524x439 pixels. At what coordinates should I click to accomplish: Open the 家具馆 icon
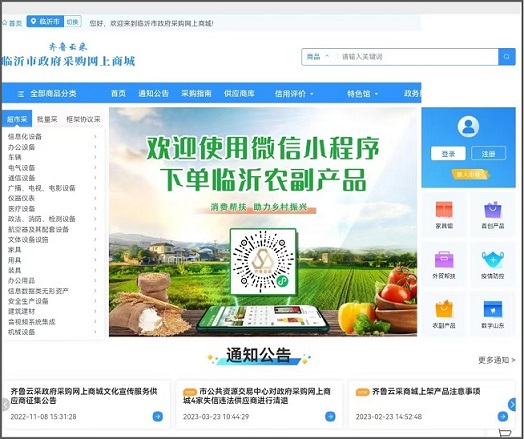click(x=444, y=210)
